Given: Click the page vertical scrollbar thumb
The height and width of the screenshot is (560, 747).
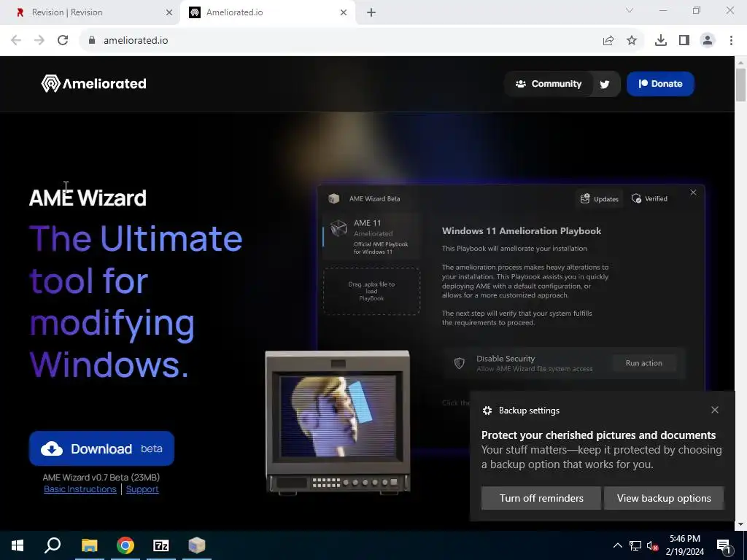Looking at the screenshot, I should [741, 85].
